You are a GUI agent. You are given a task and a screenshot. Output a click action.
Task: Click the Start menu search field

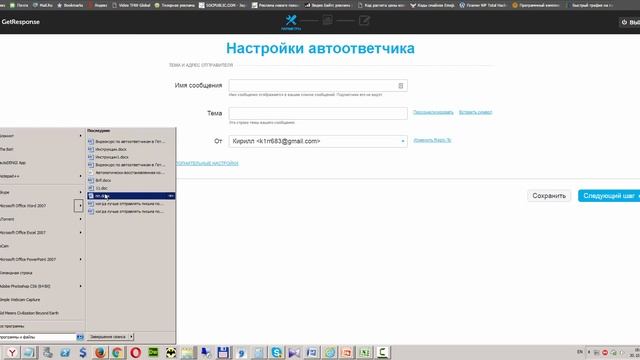click(x=38, y=337)
